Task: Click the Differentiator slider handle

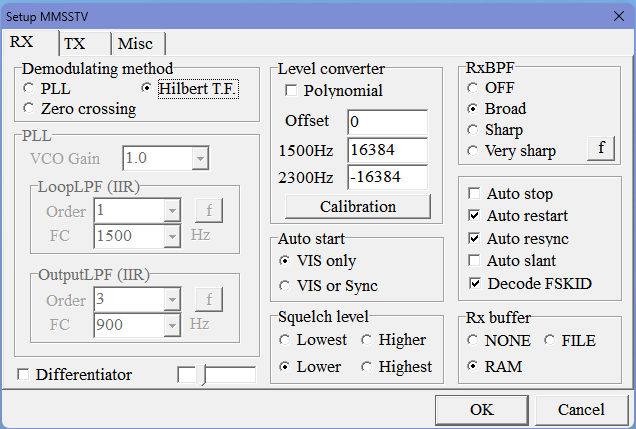Action: pyautogui.click(x=203, y=375)
